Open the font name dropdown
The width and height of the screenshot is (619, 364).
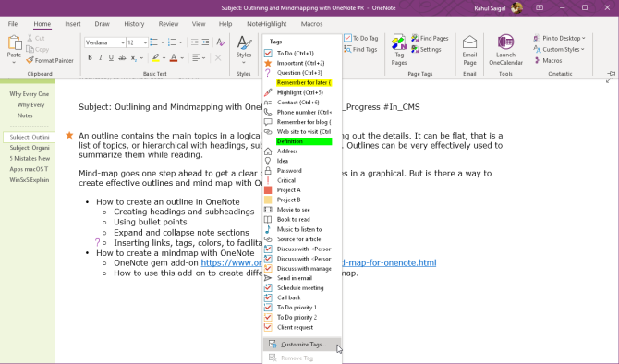(x=123, y=42)
